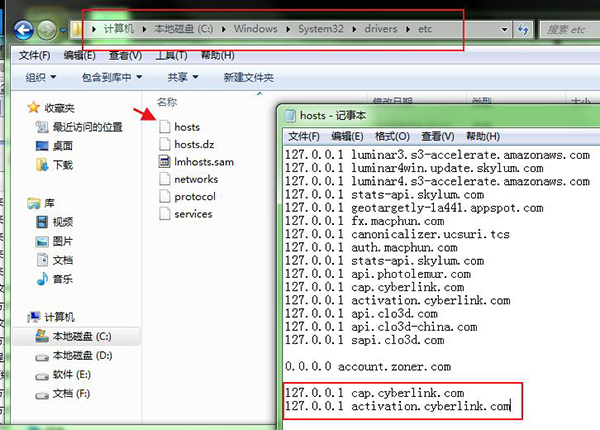This screenshot has width=600, height=430.
Task: Click the line 127.0.0.1 sapi.clo3d.com
Action: click(x=365, y=340)
